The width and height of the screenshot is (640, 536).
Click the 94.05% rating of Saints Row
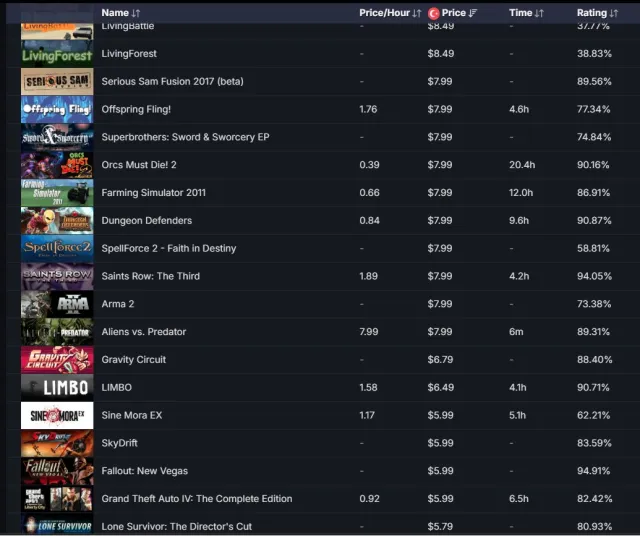pos(594,276)
